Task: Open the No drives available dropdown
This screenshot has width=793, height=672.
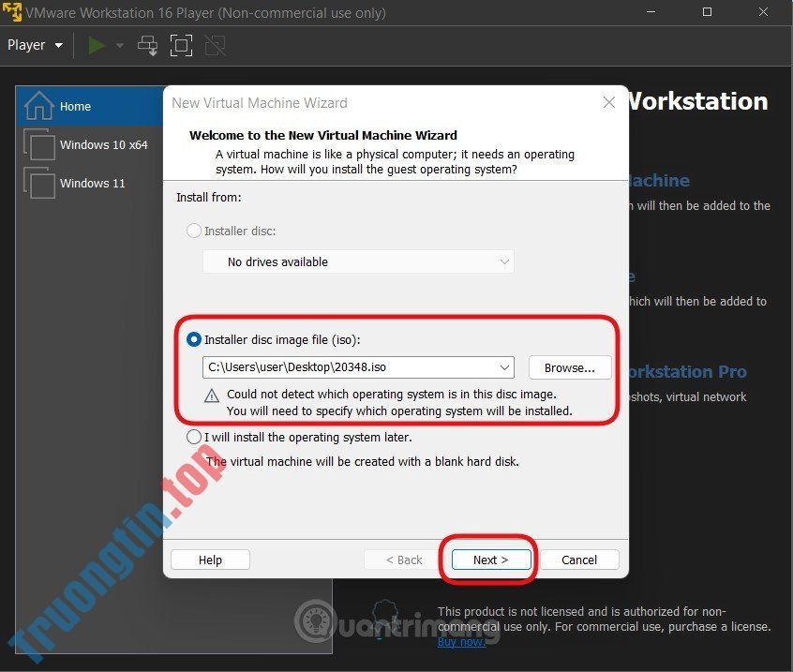Action: 504,261
